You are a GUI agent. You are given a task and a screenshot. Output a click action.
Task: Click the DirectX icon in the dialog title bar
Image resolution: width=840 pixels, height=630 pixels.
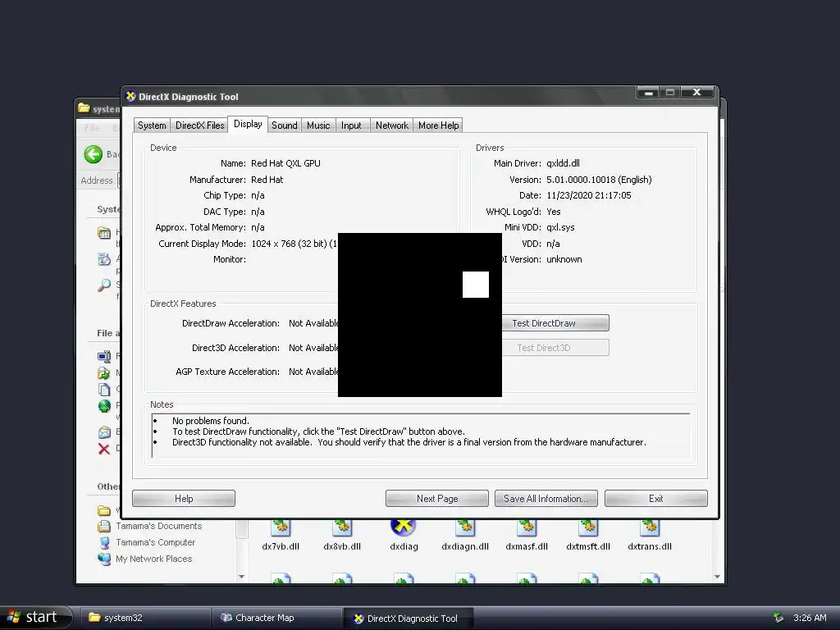coord(130,97)
